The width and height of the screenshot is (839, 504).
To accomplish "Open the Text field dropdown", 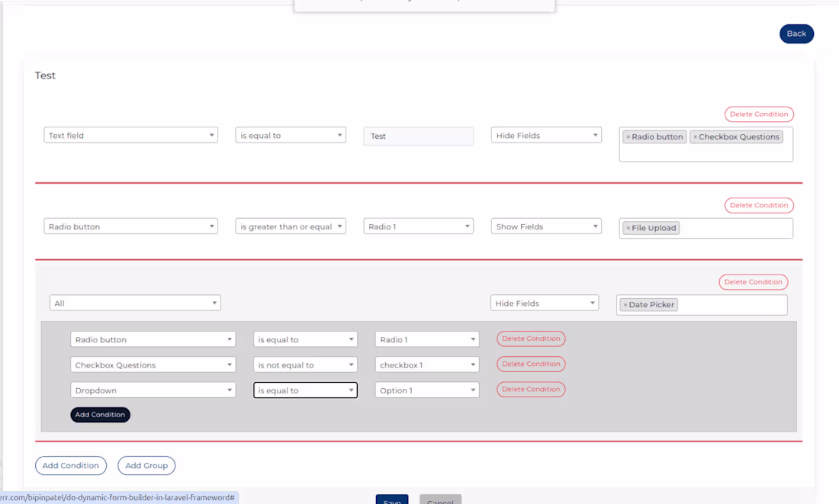I will [130, 136].
